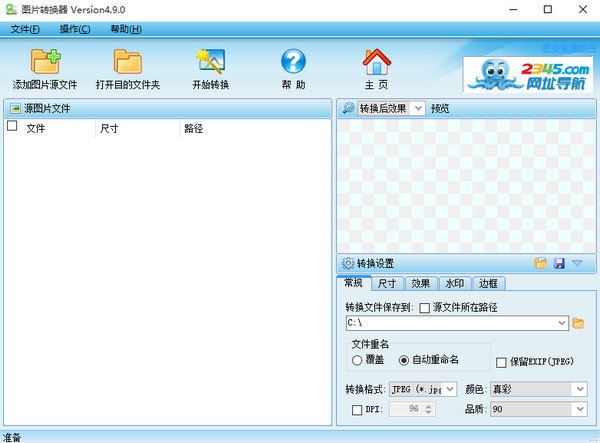Switch to the 水印 tab

(x=454, y=284)
